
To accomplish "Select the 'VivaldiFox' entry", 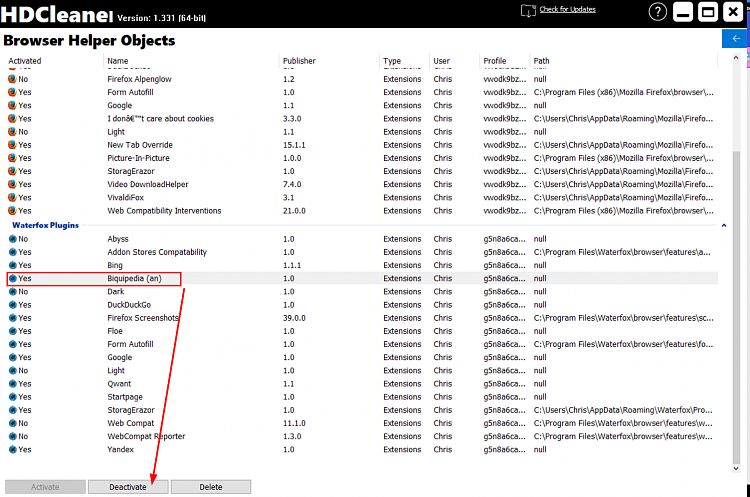I will [125, 197].
